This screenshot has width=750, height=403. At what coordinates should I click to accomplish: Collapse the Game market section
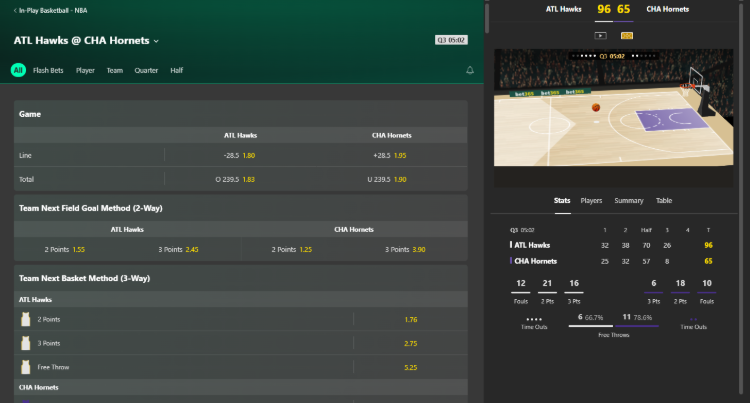[241, 114]
